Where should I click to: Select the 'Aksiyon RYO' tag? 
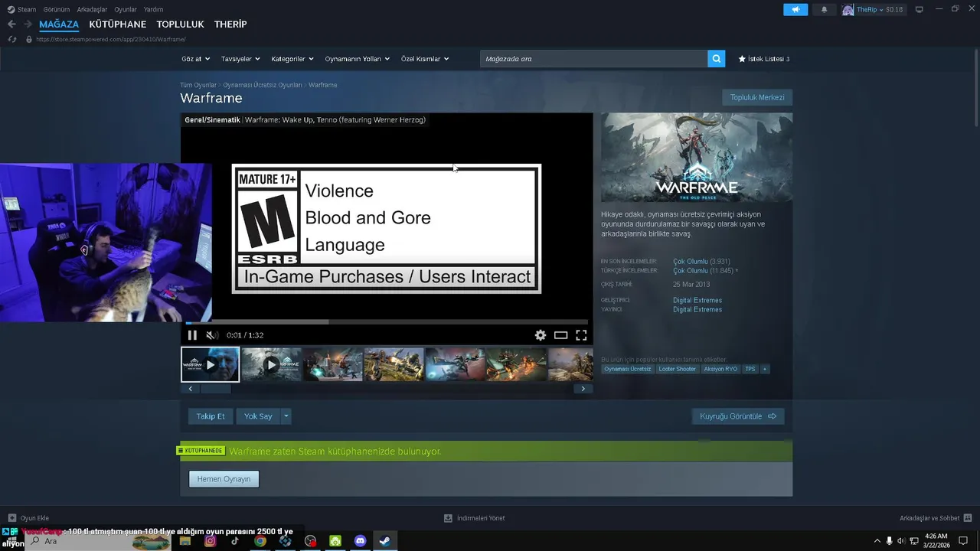click(x=720, y=369)
